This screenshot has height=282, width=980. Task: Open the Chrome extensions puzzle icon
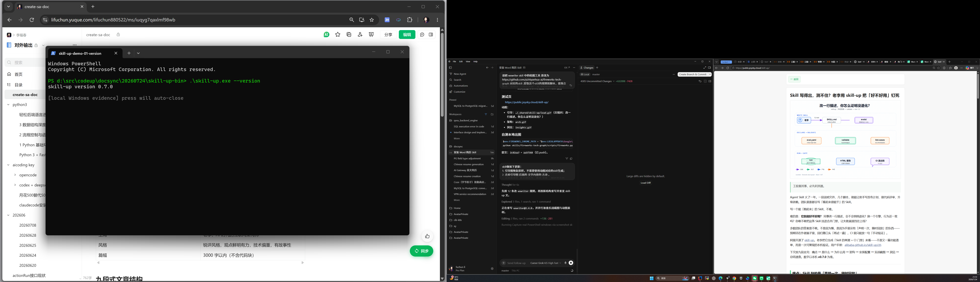click(410, 20)
